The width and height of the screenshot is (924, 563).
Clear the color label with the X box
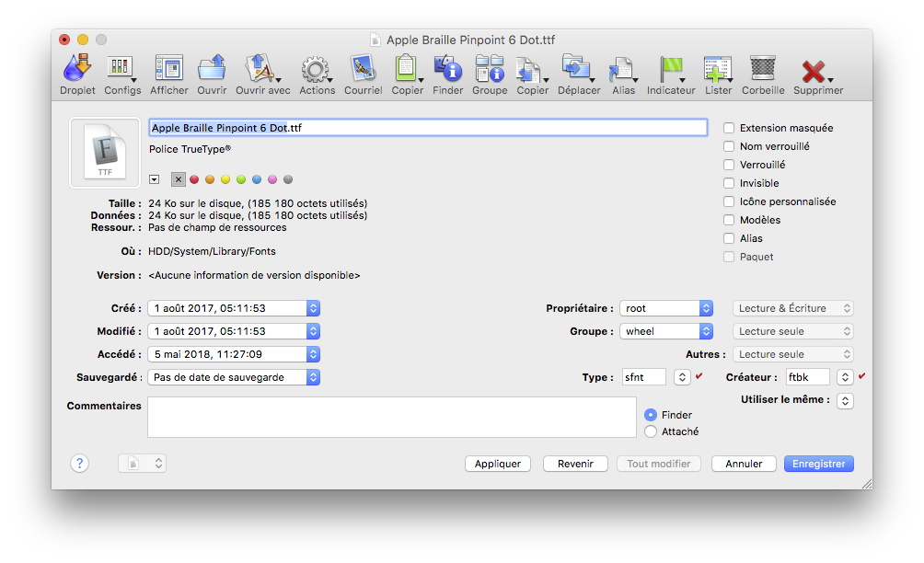coord(178,179)
